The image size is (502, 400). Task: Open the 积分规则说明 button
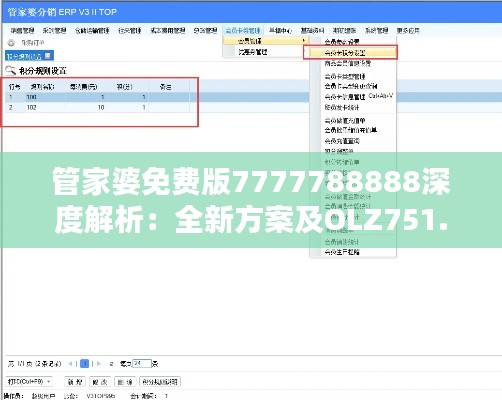[160, 382]
